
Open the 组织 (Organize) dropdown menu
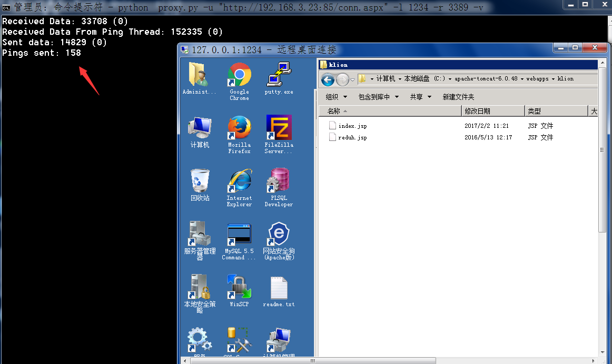pyautogui.click(x=337, y=97)
